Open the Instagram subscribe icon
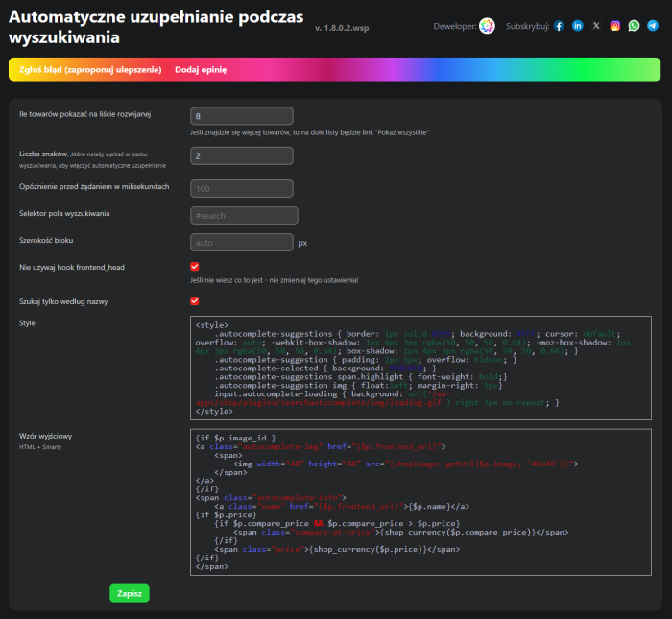The height and width of the screenshot is (619, 672). tap(615, 26)
